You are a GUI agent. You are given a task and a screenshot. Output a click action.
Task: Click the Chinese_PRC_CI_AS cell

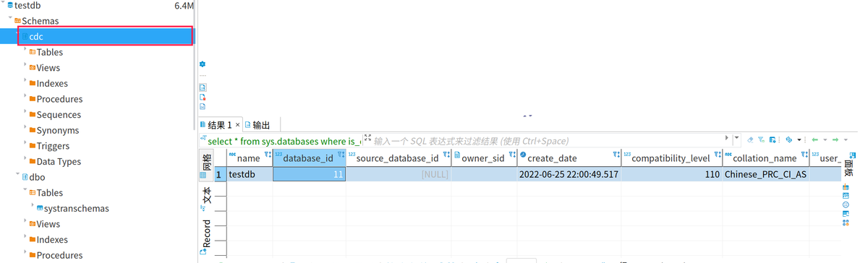click(765, 174)
